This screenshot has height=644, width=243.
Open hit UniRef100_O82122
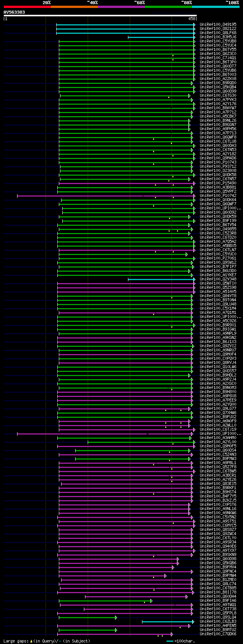pos(218,28)
